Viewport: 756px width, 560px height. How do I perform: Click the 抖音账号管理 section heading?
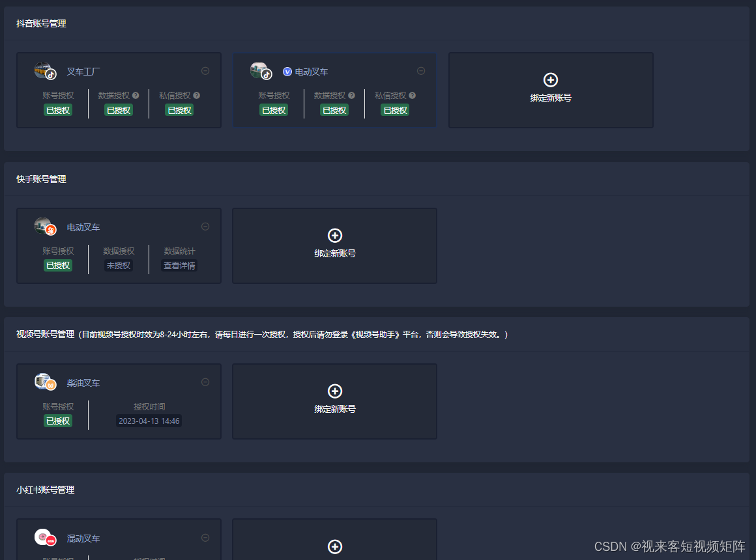[x=42, y=23]
